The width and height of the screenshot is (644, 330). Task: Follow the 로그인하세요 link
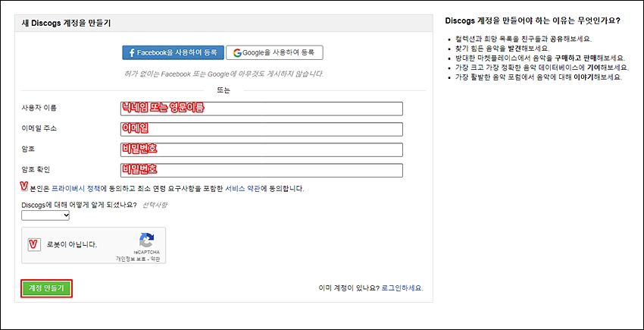click(x=402, y=288)
